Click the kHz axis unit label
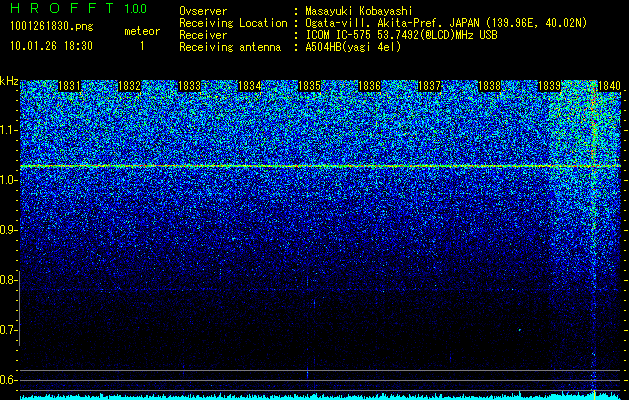 coord(9,81)
